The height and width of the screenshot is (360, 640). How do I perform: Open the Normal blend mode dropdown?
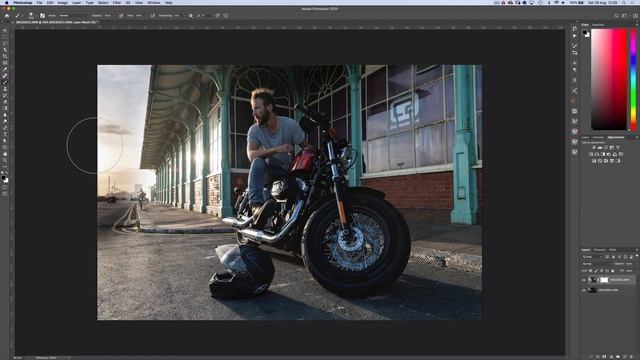pos(598,264)
